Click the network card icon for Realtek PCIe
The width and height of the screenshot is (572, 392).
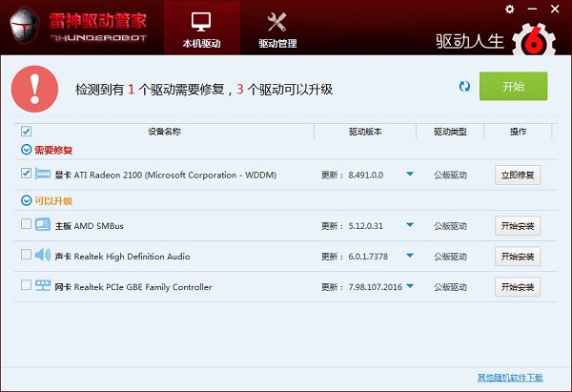click(x=43, y=286)
